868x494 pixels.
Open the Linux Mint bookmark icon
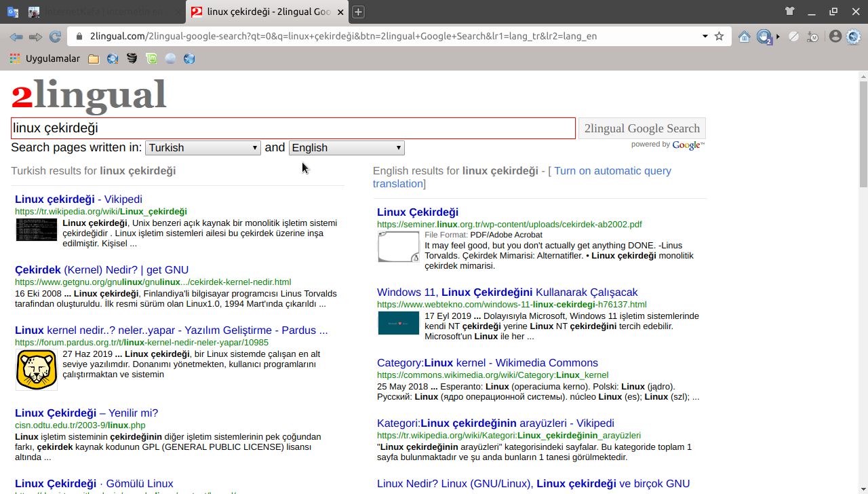click(151, 58)
